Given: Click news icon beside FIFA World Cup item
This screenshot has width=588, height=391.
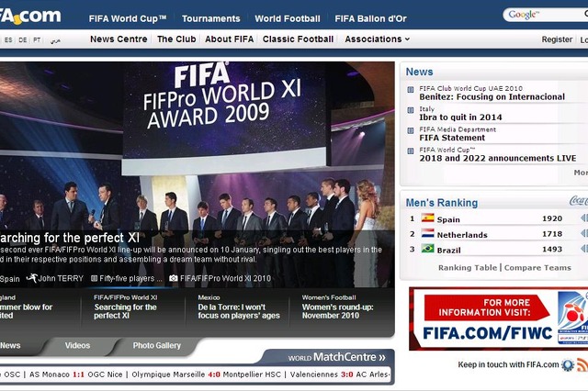Looking at the screenshot, I should point(411,151).
